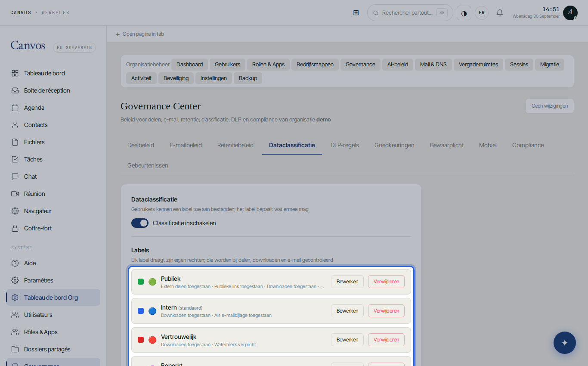Click Bewerken for the Publiek label
Viewport: 588px width, 366px height.
click(347, 282)
